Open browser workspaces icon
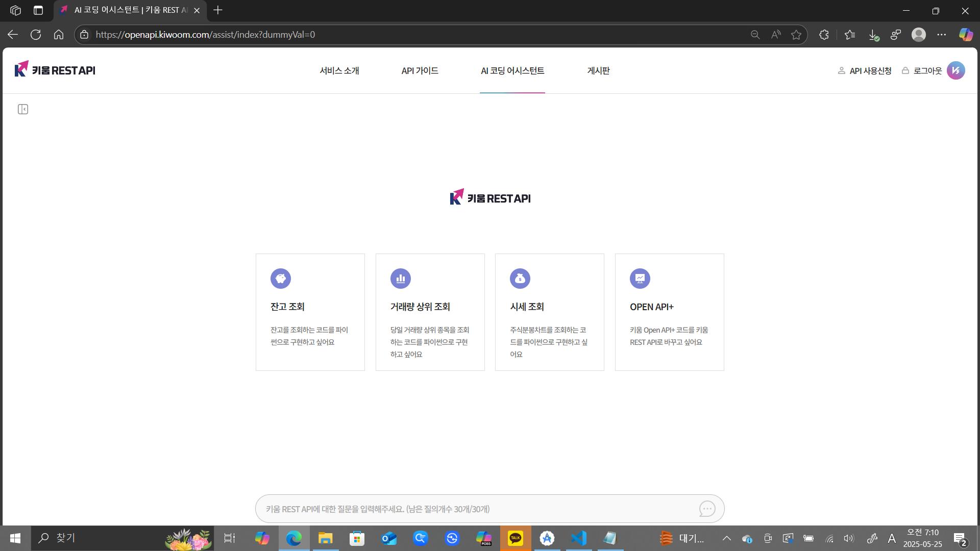Image resolution: width=980 pixels, height=551 pixels. click(x=15, y=10)
